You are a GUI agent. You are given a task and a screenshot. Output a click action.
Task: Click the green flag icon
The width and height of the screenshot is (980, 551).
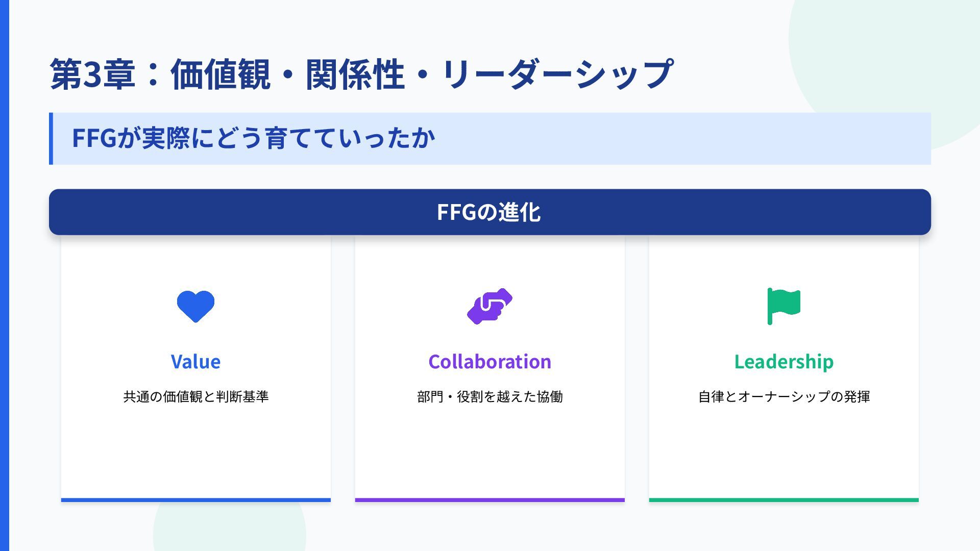(x=783, y=306)
